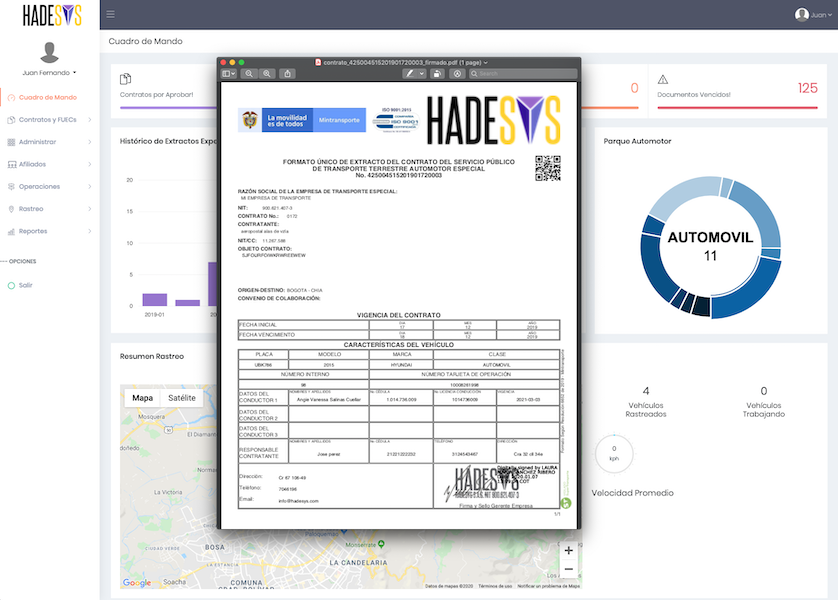The width and height of the screenshot is (838, 600).
Task: Open the Contratos y FUECs menu
Action: 48,120
